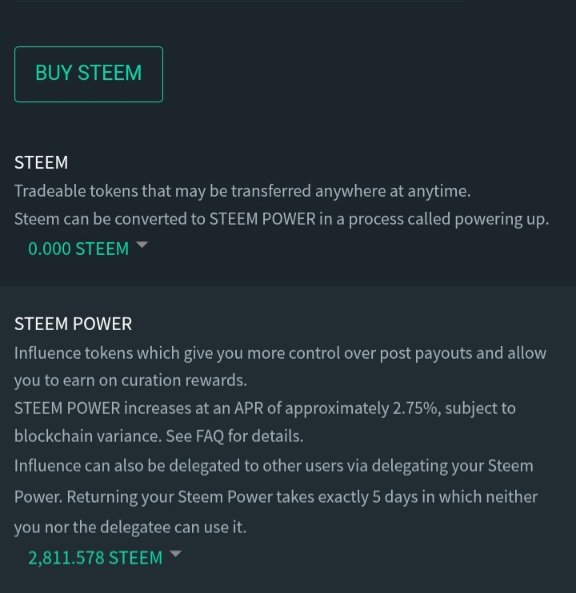
Task: Click the 'Tradeable tokens that may be transferred' line
Action: click(242, 191)
